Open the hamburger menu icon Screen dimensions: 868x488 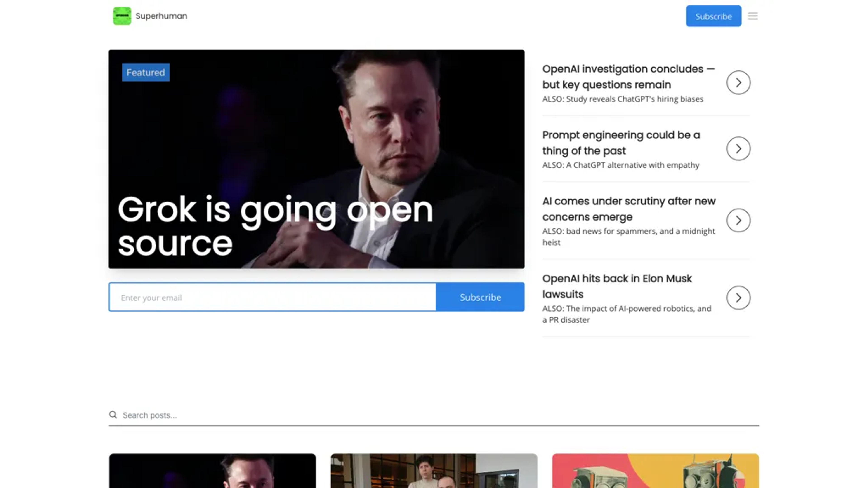pyautogui.click(x=752, y=16)
